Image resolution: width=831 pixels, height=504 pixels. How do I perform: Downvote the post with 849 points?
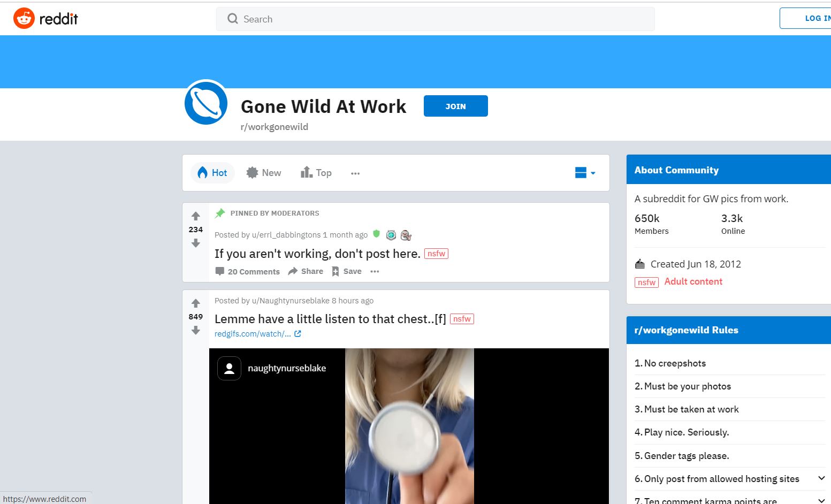click(196, 331)
